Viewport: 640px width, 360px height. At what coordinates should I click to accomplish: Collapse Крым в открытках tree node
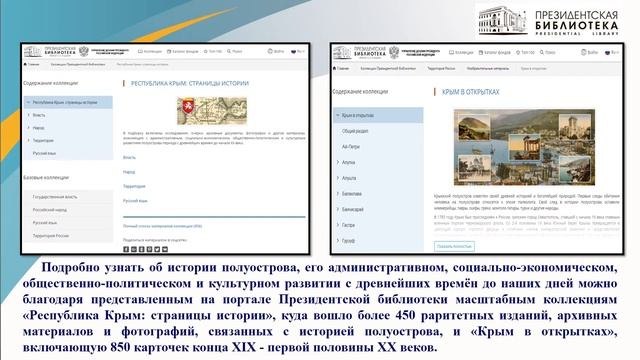[x=338, y=116]
